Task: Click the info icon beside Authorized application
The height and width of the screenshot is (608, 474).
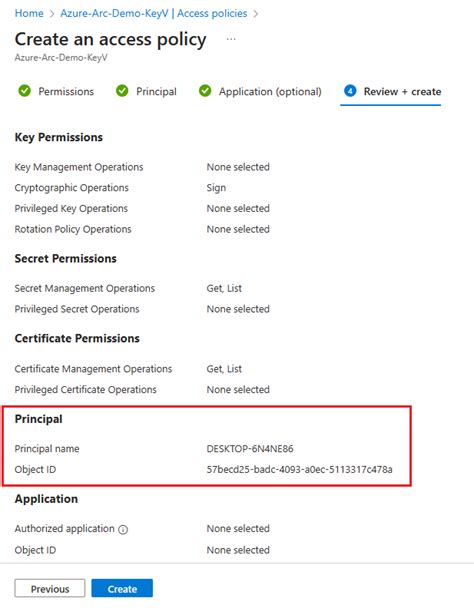Action: [123, 529]
